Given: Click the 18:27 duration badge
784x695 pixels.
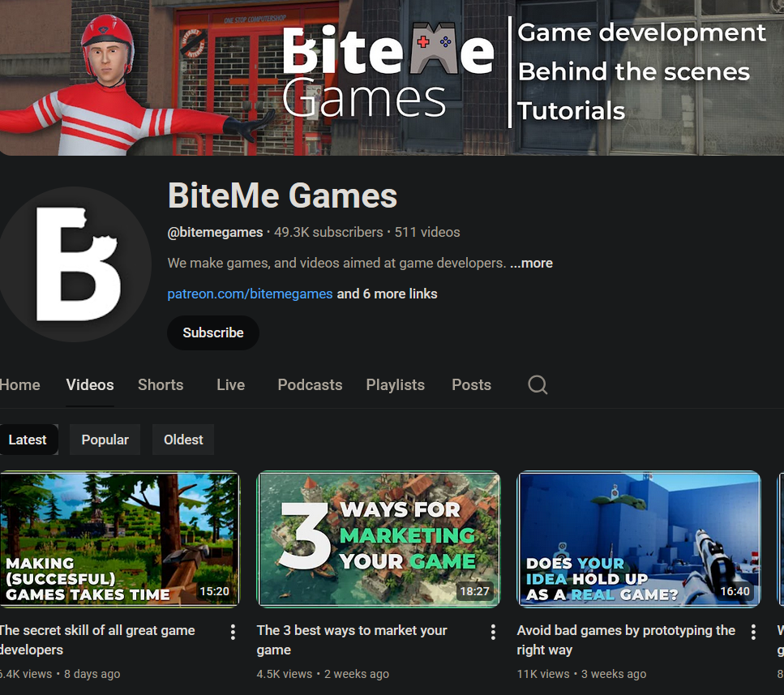Looking at the screenshot, I should pos(474,591).
